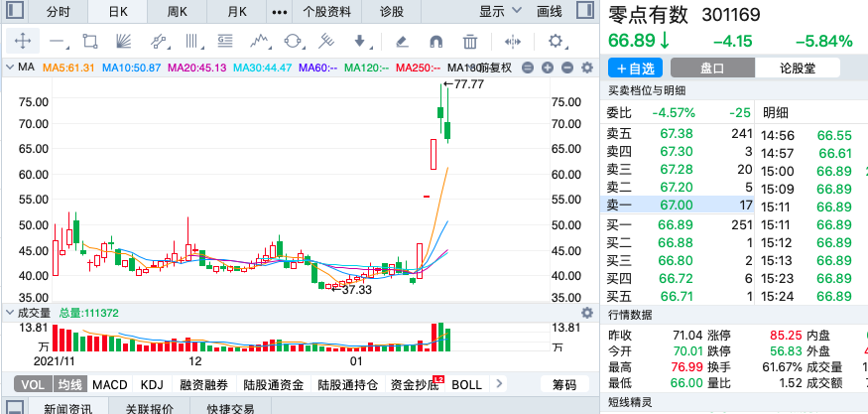Add stock via +自选 button

635,69
